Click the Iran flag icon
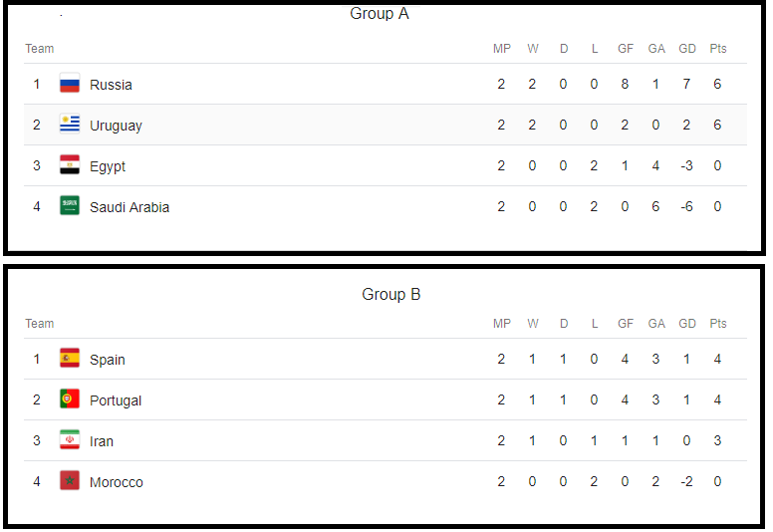Screen dimensions: 773x532 [70, 440]
